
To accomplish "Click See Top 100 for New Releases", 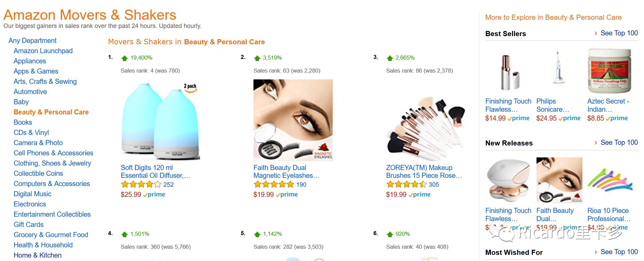I will 619,142.
